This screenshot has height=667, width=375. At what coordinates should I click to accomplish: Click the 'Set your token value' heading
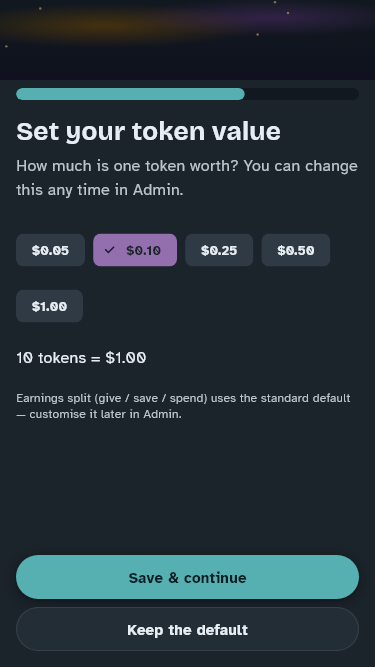[148, 131]
